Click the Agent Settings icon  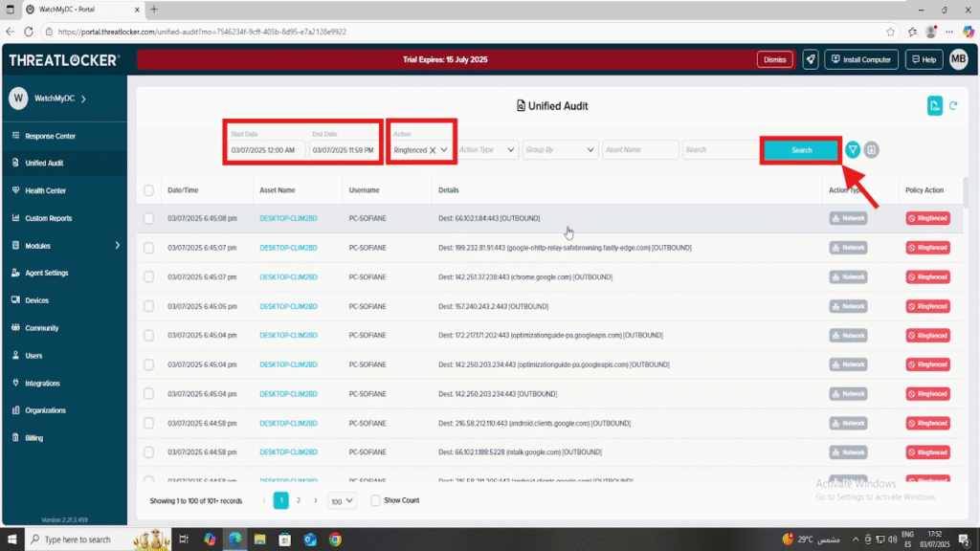(x=15, y=273)
